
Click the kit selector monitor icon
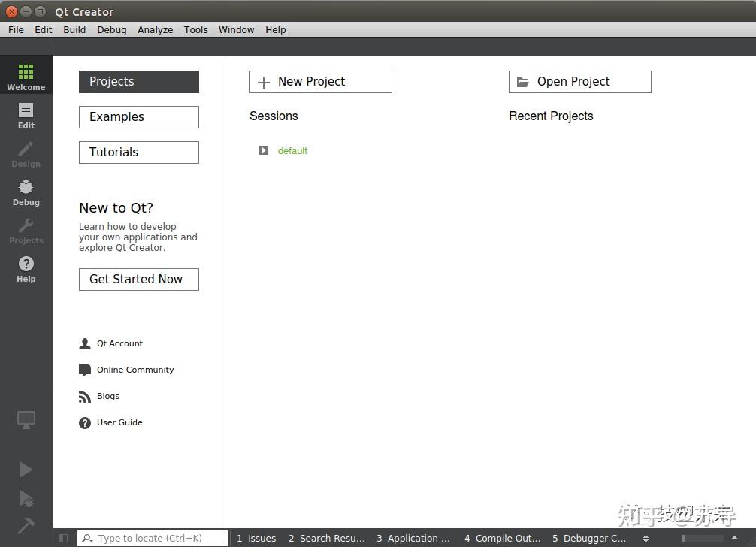[26, 420]
